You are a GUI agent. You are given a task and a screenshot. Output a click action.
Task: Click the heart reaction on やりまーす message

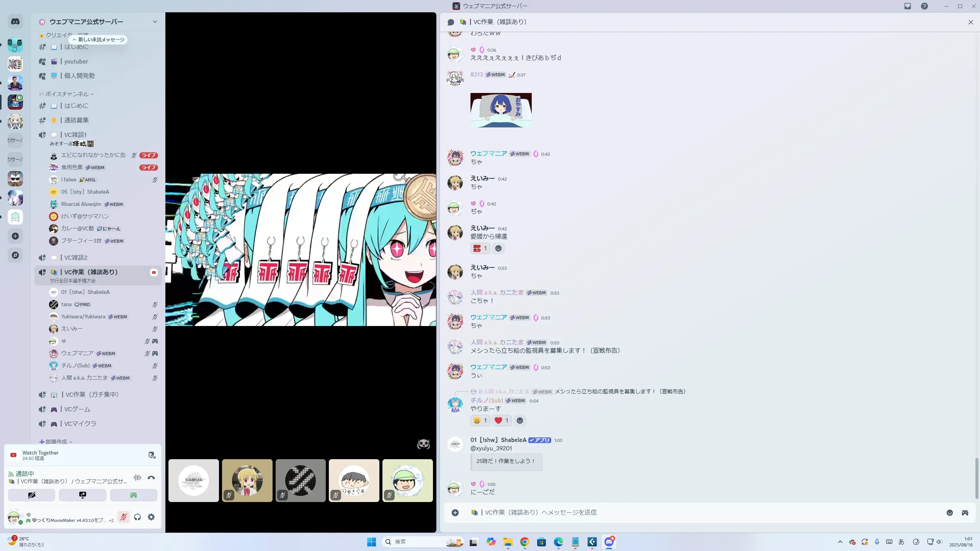pos(501,421)
